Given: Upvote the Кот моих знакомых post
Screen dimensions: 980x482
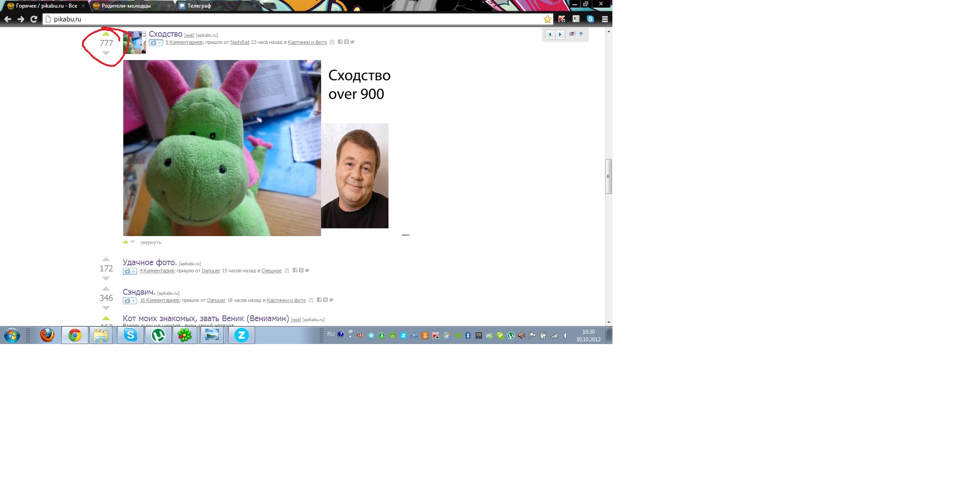Looking at the screenshot, I should [x=106, y=318].
